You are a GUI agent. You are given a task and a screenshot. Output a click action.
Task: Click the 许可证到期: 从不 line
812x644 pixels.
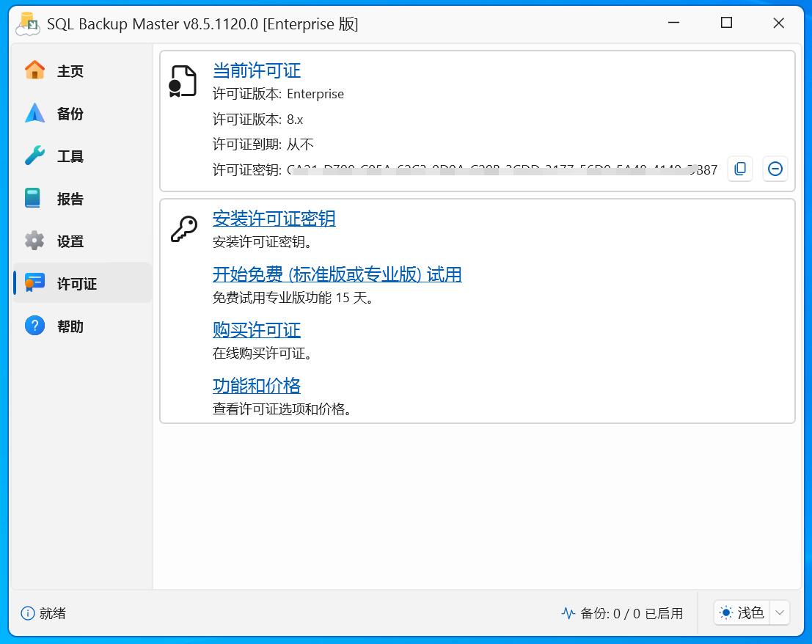click(263, 144)
